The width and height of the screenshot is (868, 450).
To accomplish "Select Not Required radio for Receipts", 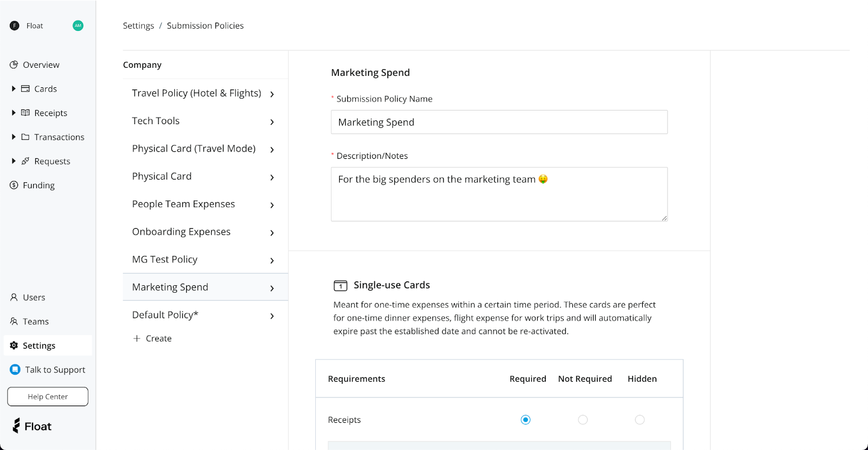I will 583,420.
